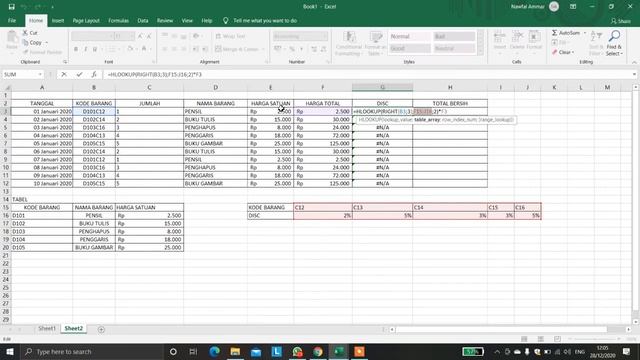This screenshot has height=360, width=640.
Task: Open Clipboard dialog launcher
Action: click(x=65, y=62)
